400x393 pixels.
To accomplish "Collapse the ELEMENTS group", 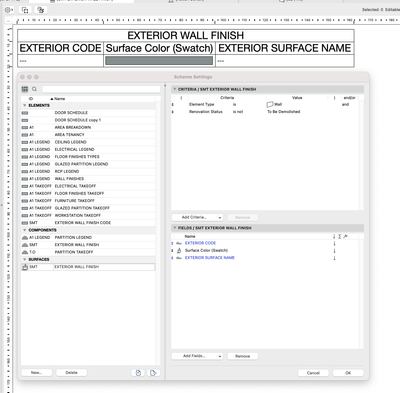I will pyautogui.click(x=24, y=105).
